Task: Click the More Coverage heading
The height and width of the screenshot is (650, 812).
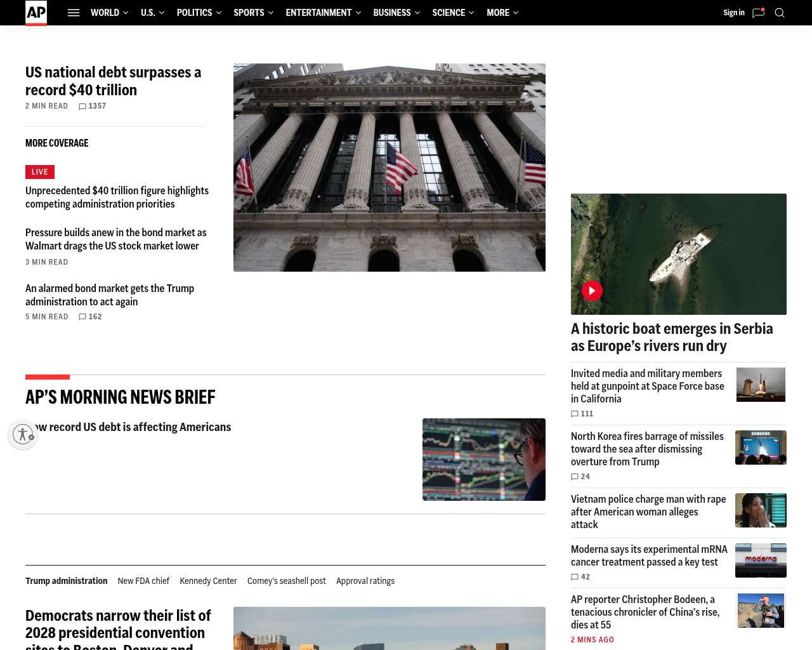Action: click(57, 143)
